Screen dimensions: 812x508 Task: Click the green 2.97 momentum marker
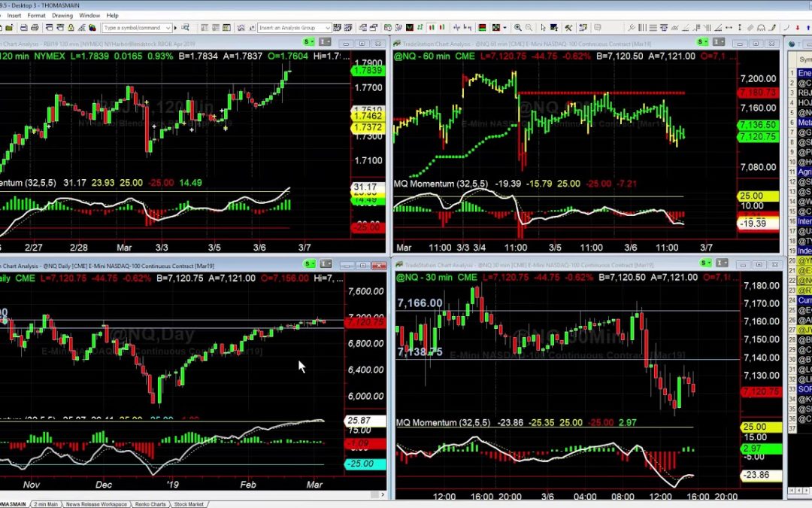click(x=761, y=449)
